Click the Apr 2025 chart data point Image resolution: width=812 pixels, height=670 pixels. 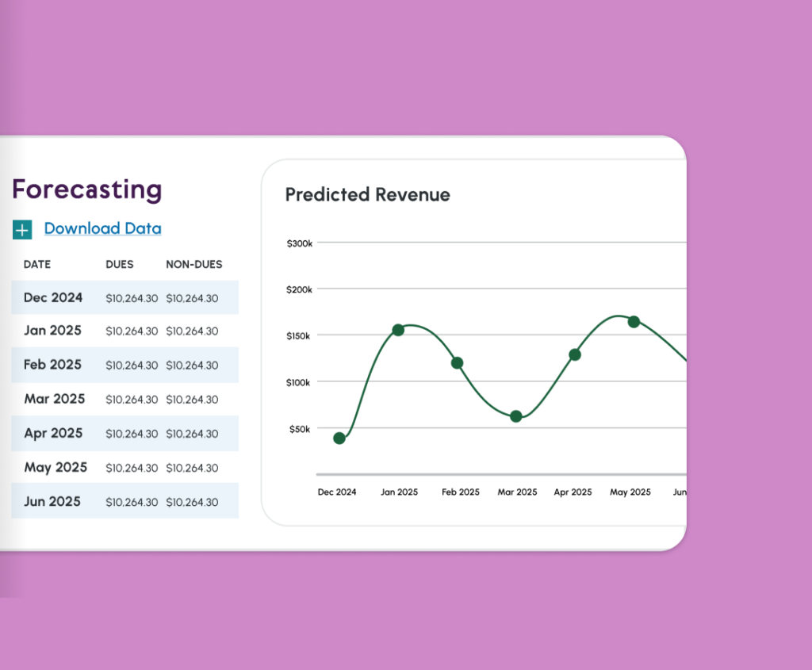click(x=575, y=354)
